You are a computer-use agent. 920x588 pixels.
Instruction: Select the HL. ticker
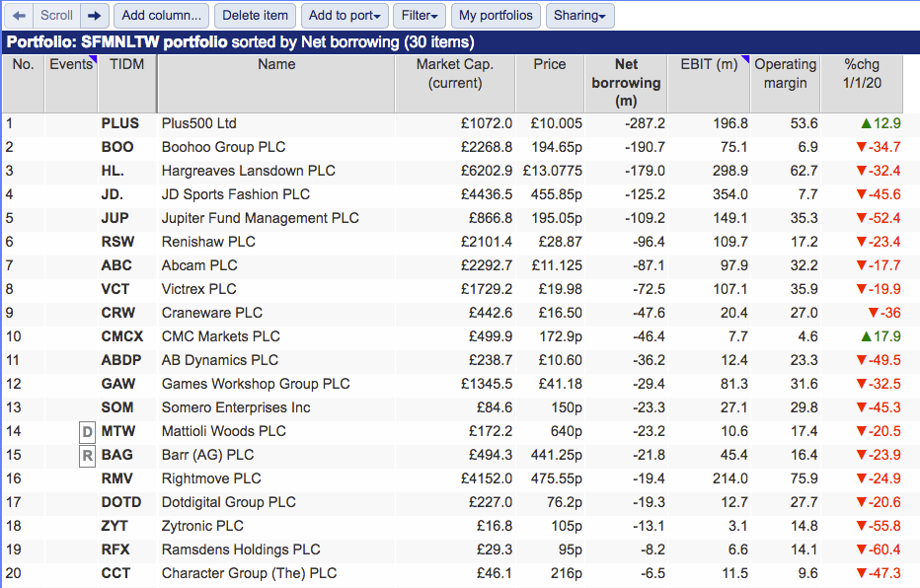coord(113,172)
